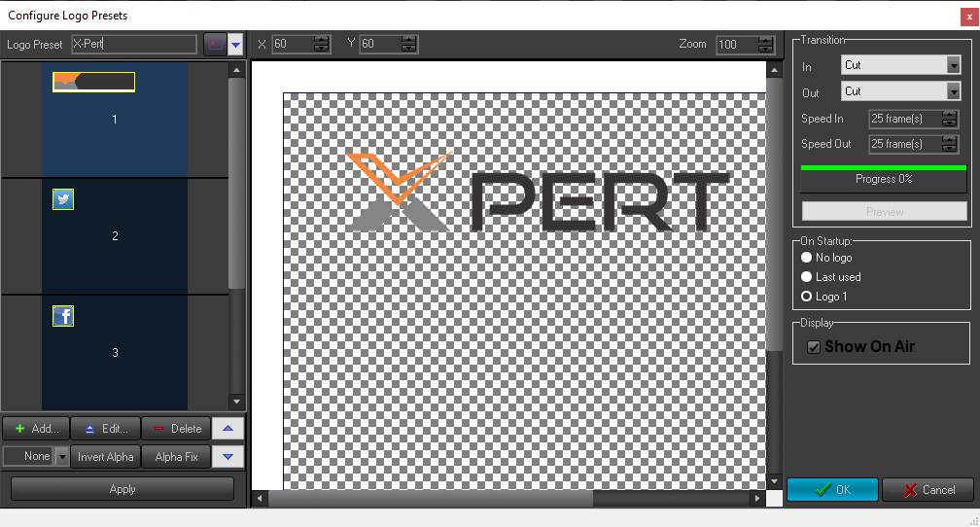Click the canvas horizontal scrollbar thumb
The width and height of the screenshot is (980, 527).
430,498
